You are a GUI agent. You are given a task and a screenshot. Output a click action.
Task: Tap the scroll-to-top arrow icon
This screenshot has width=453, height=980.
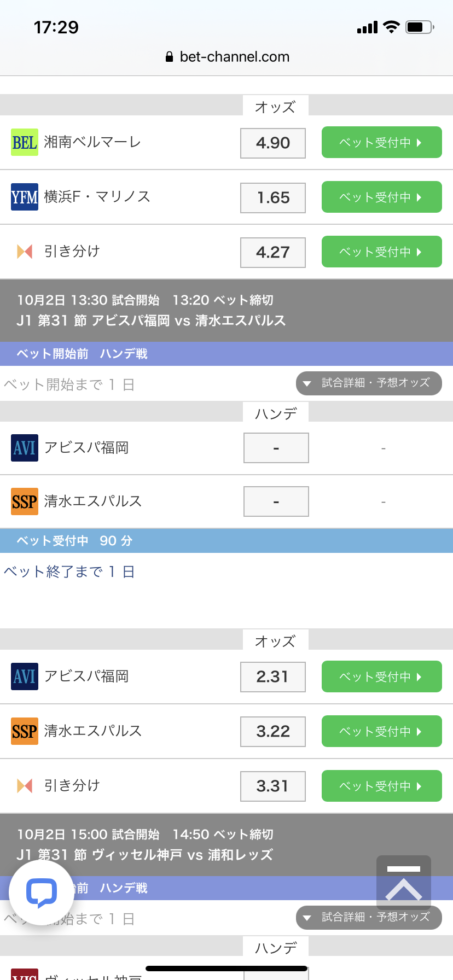point(403,883)
